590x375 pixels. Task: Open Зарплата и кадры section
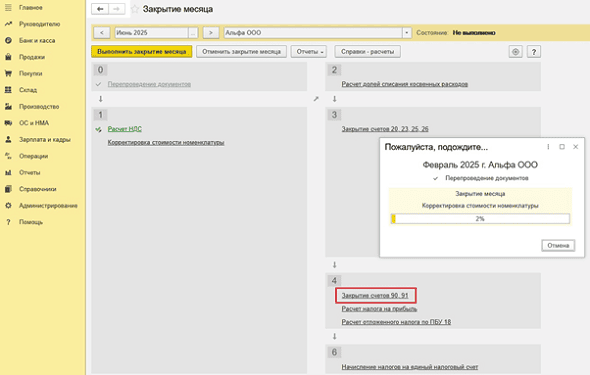tap(44, 140)
